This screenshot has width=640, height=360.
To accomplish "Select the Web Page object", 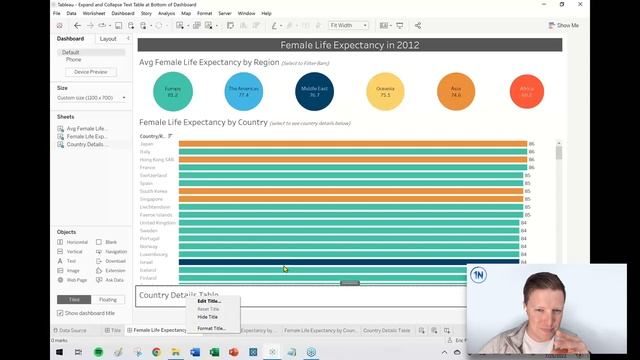I will [x=72, y=280].
